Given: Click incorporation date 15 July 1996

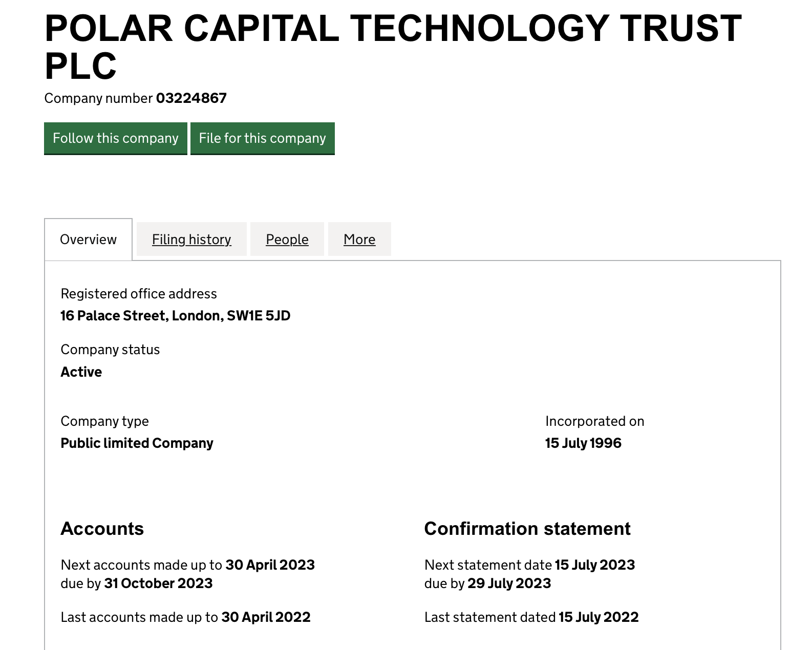Looking at the screenshot, I should (583, 443).
